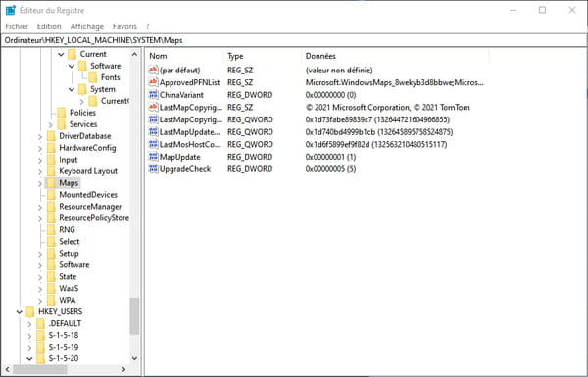Click the "(valeur non définie)" data cell

point(339,71)
